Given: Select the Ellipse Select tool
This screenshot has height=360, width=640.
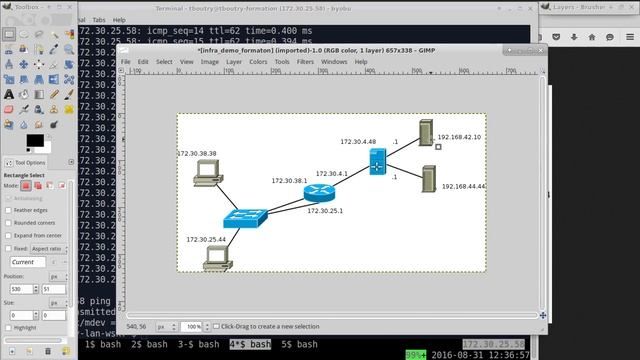Looking at the screenshot, I should [24, 34].
